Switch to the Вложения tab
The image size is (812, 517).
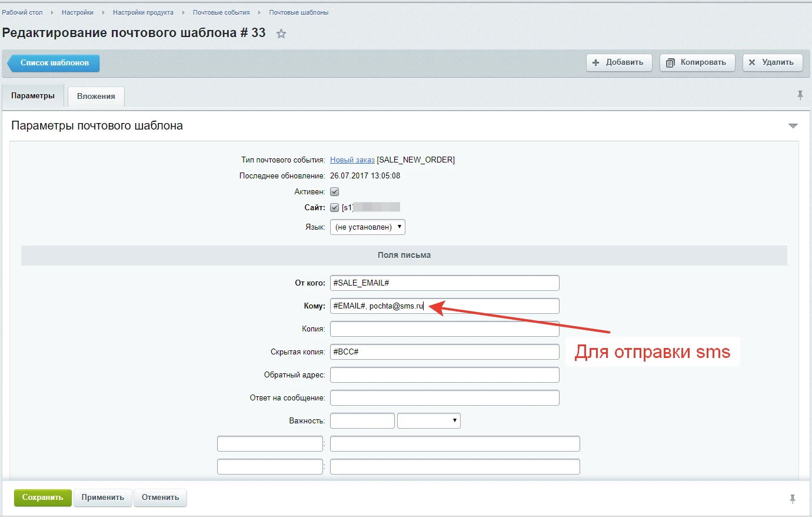pos(96,97)
